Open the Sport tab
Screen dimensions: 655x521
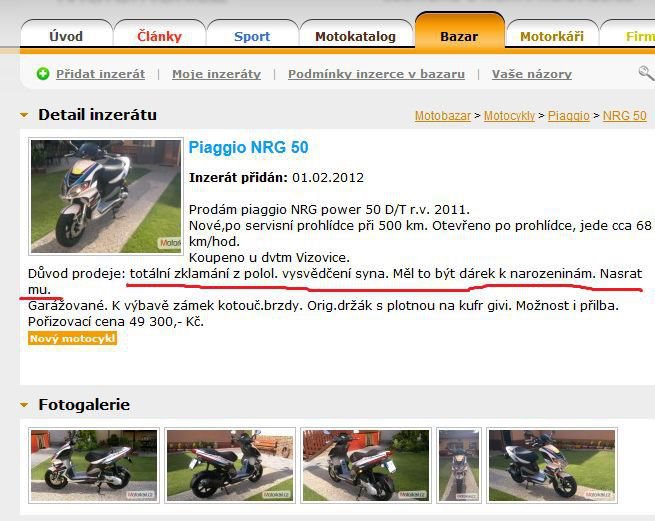click(x=252, y=36)
